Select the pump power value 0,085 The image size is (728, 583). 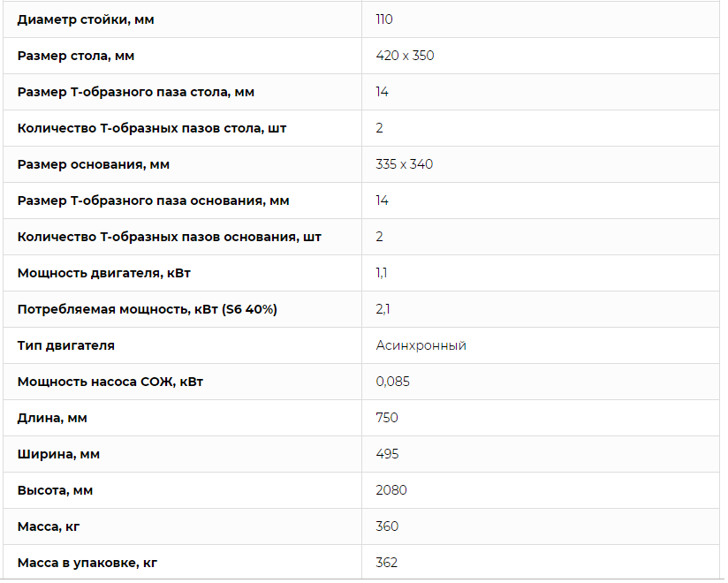coord(392,382)
